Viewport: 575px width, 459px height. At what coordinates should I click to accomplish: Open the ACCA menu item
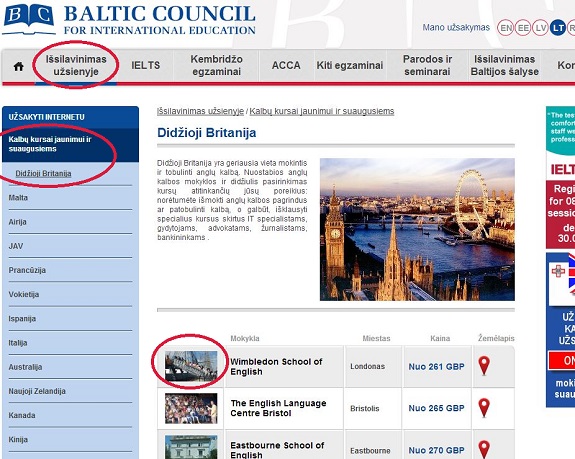[x=286, y=65]
